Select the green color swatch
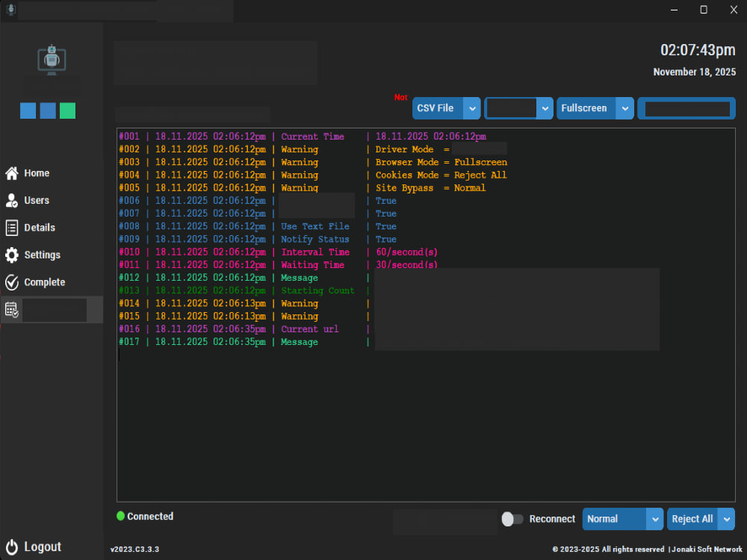Screen dimensions: 747x560 68,111
